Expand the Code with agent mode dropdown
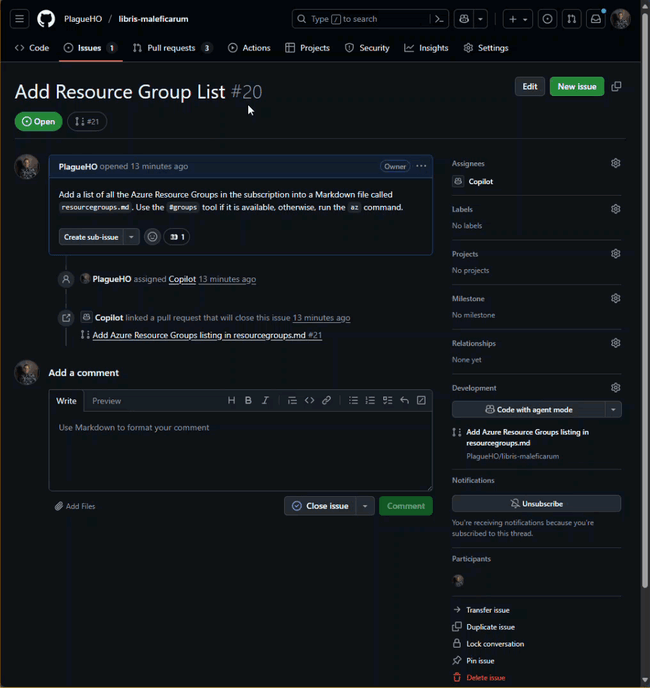The image size is (650, 688). coord(613,410)
